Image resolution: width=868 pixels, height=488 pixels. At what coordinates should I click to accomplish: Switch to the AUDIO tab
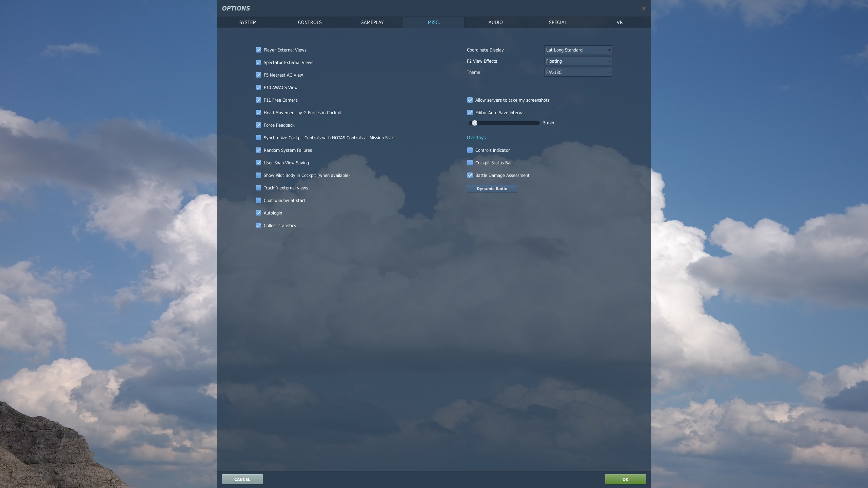[495, 22]
